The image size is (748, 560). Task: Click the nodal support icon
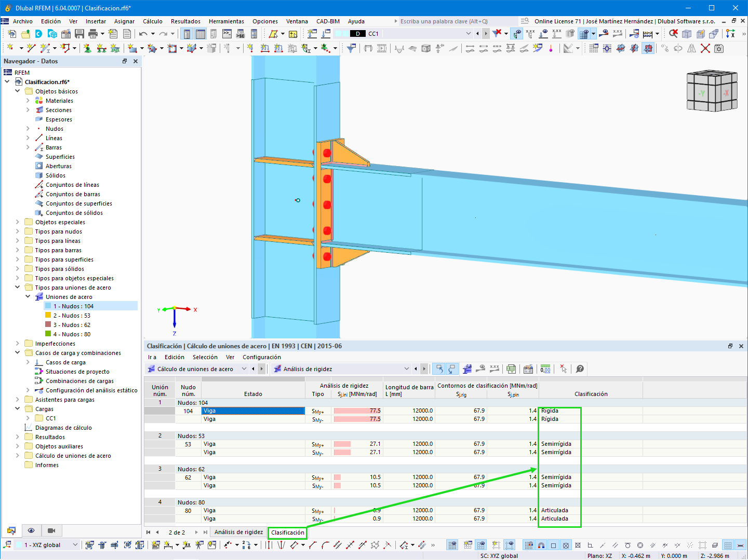click(87, 48)
